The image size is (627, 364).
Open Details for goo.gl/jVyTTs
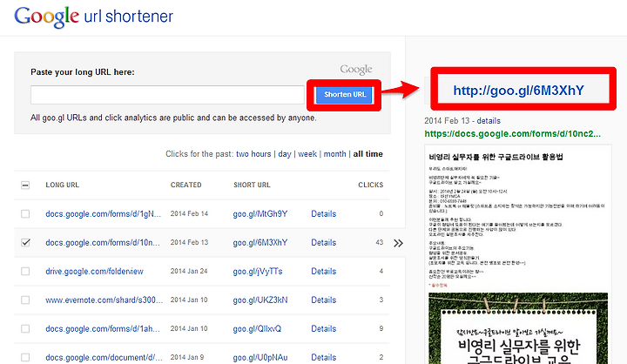pyautogui.click(x=323, y=272)
